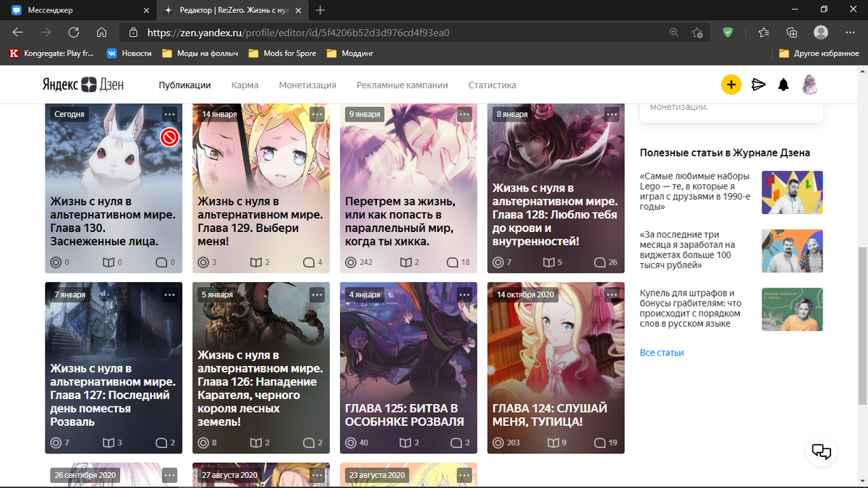Screen dimensions: 868x488
Task: Add page to favorites star icon
Action: tap(697, 33)
